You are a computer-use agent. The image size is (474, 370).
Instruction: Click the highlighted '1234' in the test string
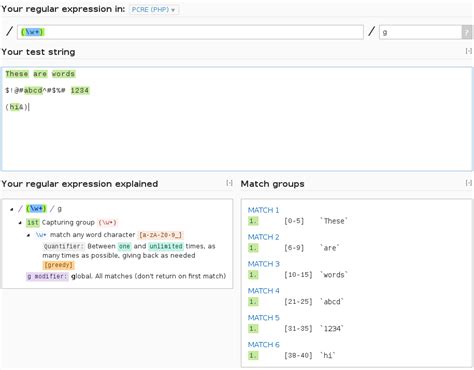(80, 90)
